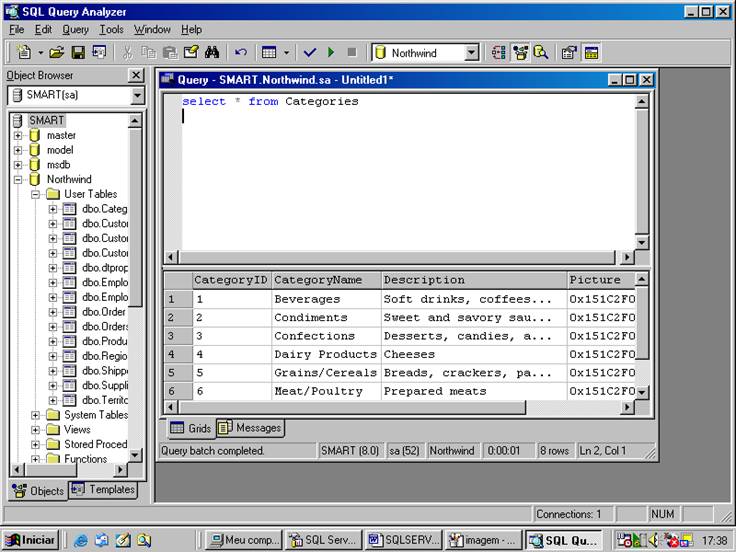Viewport: 736px width, 552px height.
Task: Click the Insert Template toolbar icon
Action: click(x=99, y=53)
